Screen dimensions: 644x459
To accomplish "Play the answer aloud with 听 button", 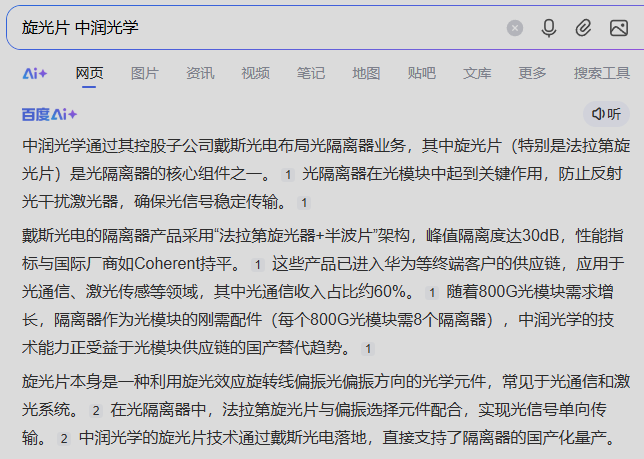I will coord(606,114).
